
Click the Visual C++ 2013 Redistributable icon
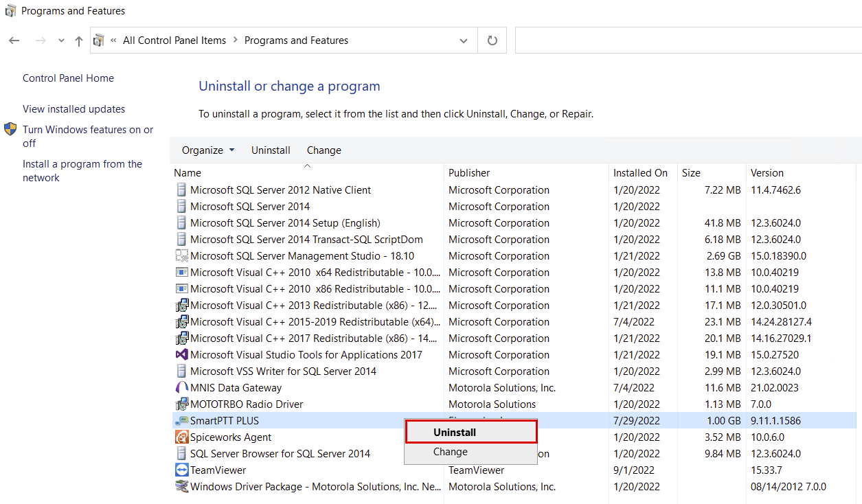pos(181,306)
